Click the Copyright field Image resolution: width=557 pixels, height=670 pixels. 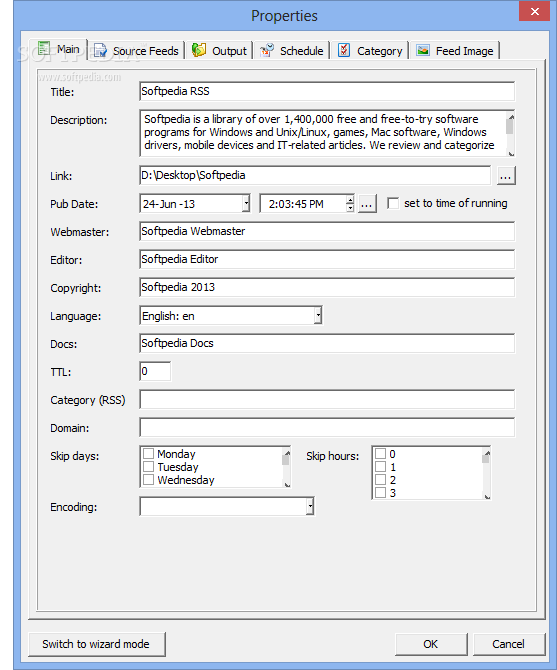point(327,288)
